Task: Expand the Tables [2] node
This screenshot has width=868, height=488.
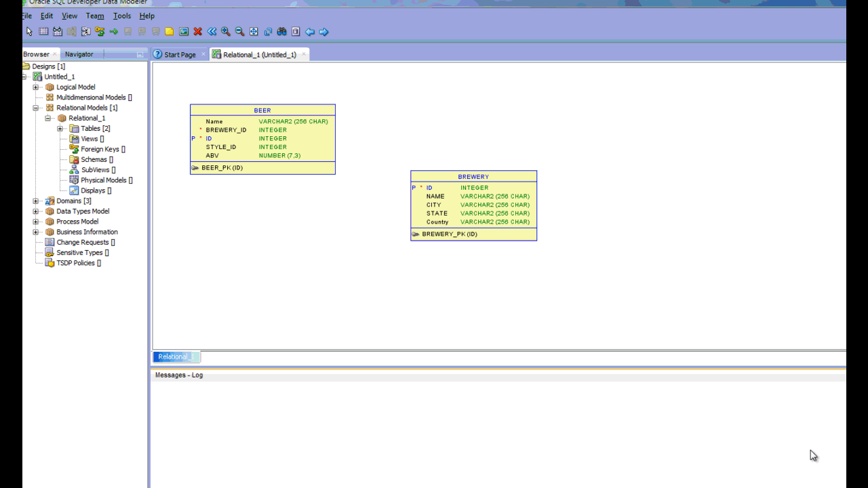Action: point(60,128)
